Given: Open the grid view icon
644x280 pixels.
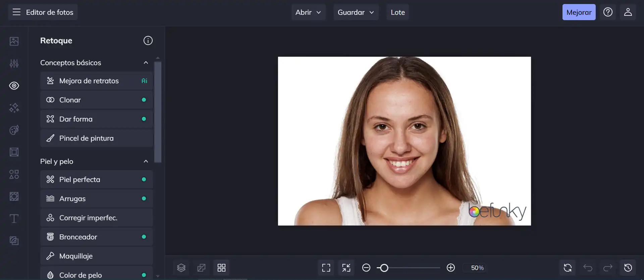Looking at the screenshot, I should [221, 268].
